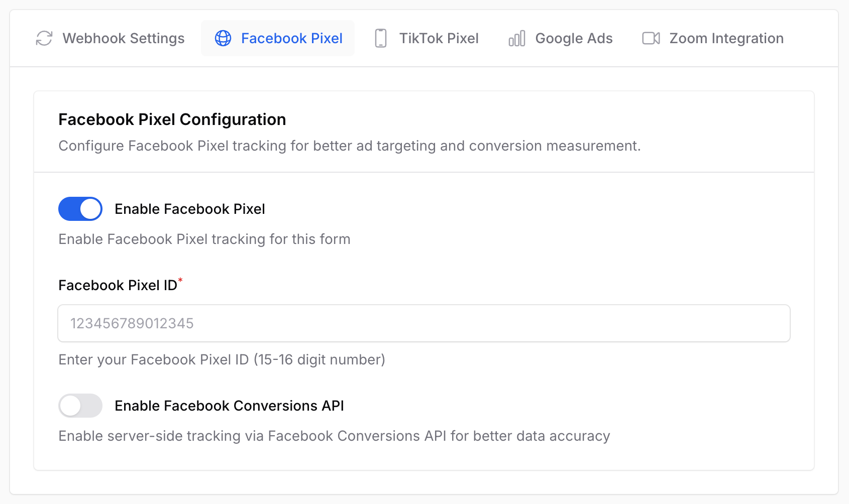Click the Enable Facebook Pixel label text

click(x=190, y=209)
